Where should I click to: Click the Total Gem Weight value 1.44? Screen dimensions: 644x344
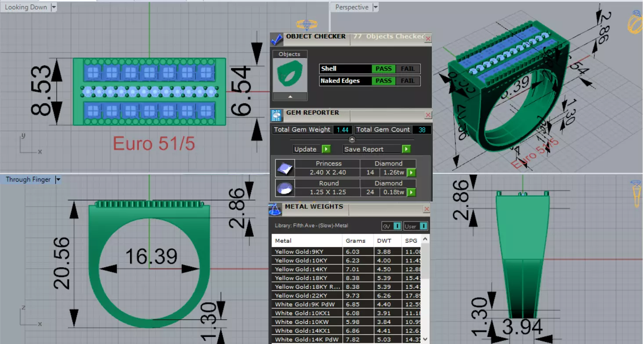pyautogui.click(x=342, y=130)
